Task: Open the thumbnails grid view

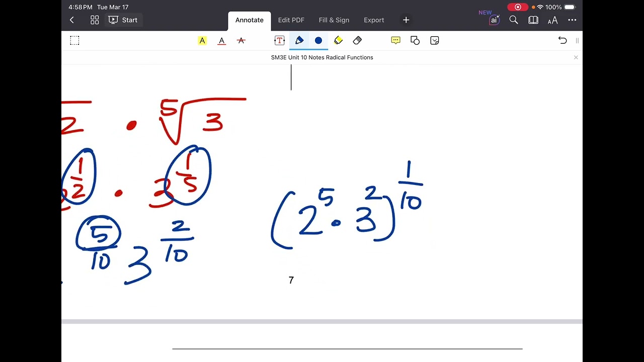Action: [95, 20]
